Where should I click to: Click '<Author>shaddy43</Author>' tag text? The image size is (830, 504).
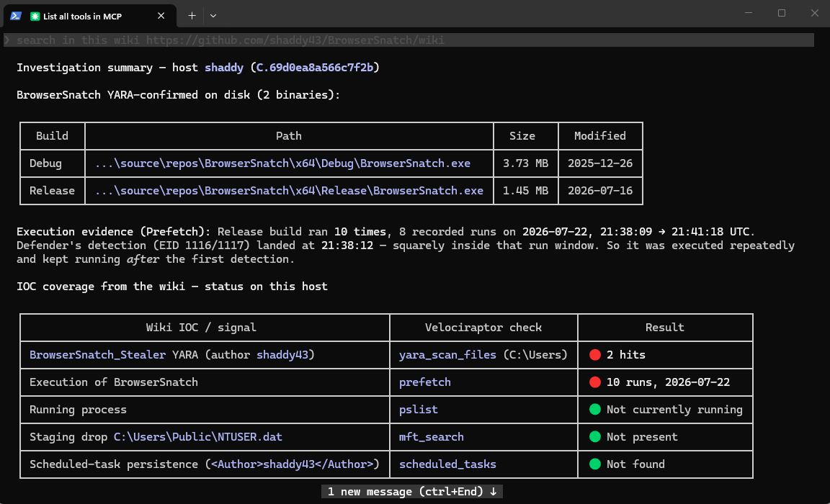[293, 464]
